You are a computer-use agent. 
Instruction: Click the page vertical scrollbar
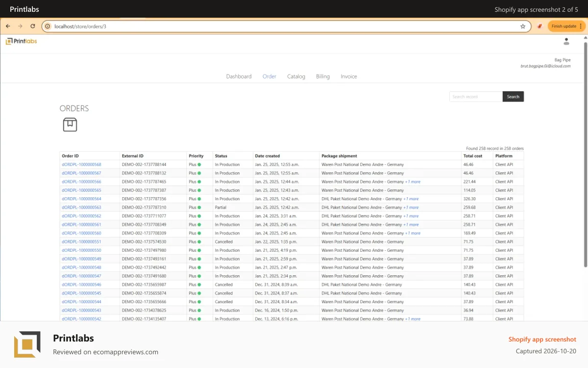click(585, 155)
